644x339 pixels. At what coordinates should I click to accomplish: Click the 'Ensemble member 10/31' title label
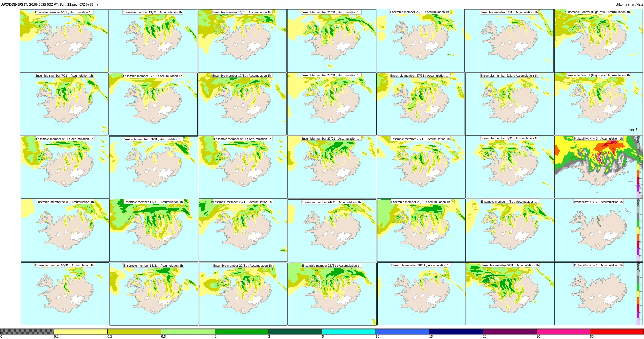(64, 265)
